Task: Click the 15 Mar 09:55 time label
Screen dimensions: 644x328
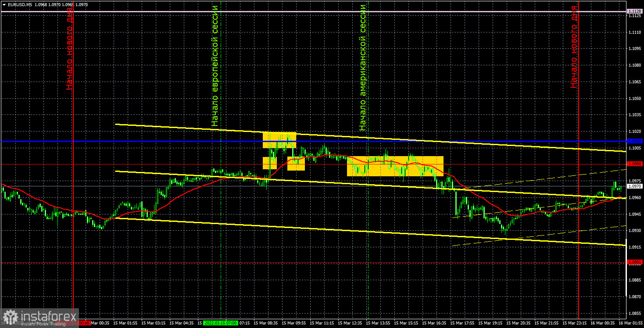Action: pyautogui.click(x=294, y=323)
